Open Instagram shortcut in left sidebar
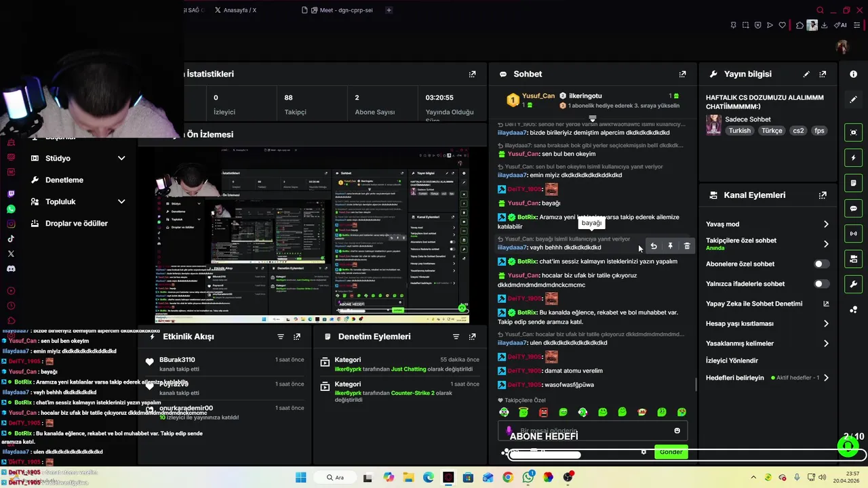Viewport: 868px width, 488px height. (x=11, y=224)
